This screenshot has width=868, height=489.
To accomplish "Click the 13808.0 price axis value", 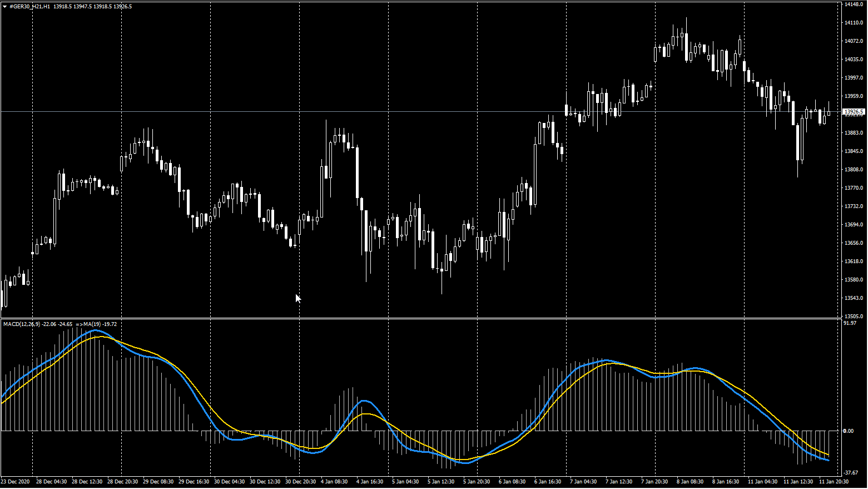I will pyautogui.click(x=854, y=170).
